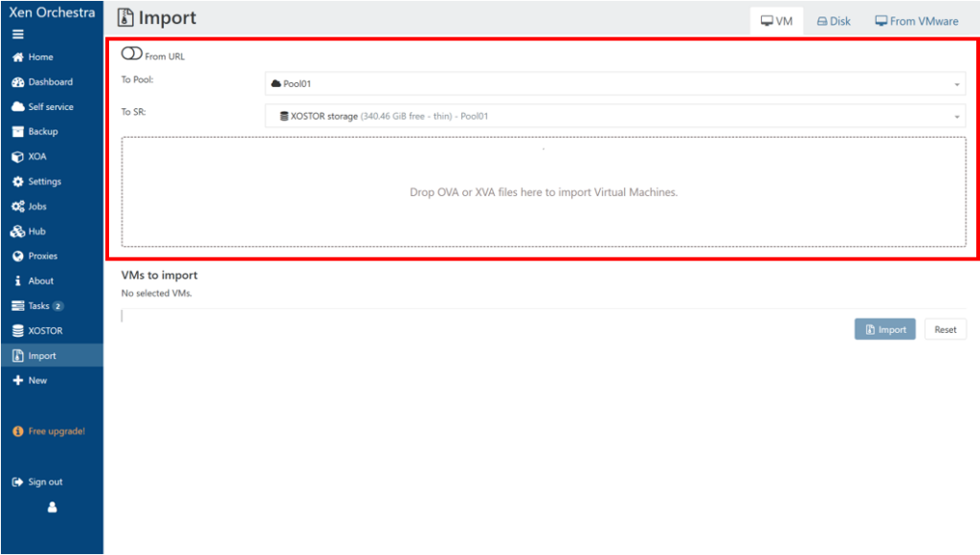Click the XOA cube icon
The image size is (980, 555).
17,157
